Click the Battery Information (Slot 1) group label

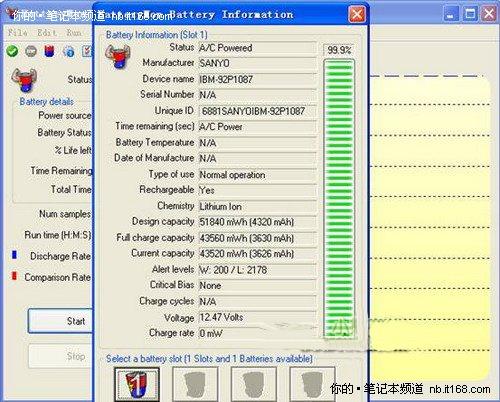(x=157, y=35)
